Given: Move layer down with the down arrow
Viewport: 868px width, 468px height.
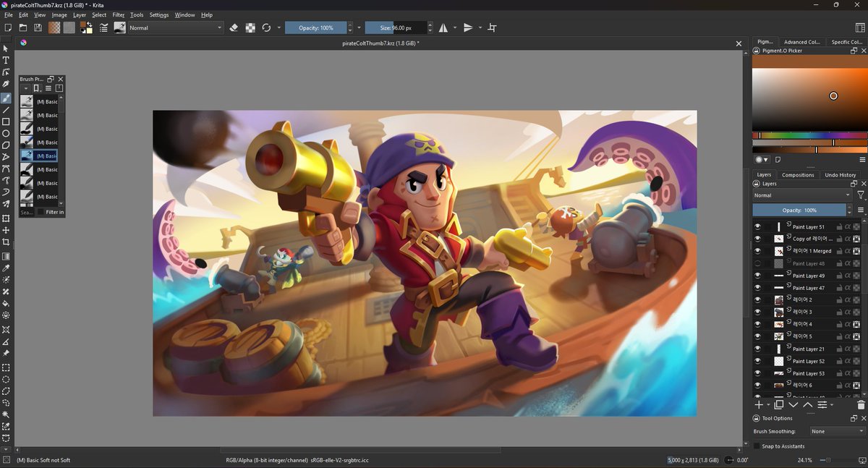Looking at the screenshot, I should pos(793,405).
